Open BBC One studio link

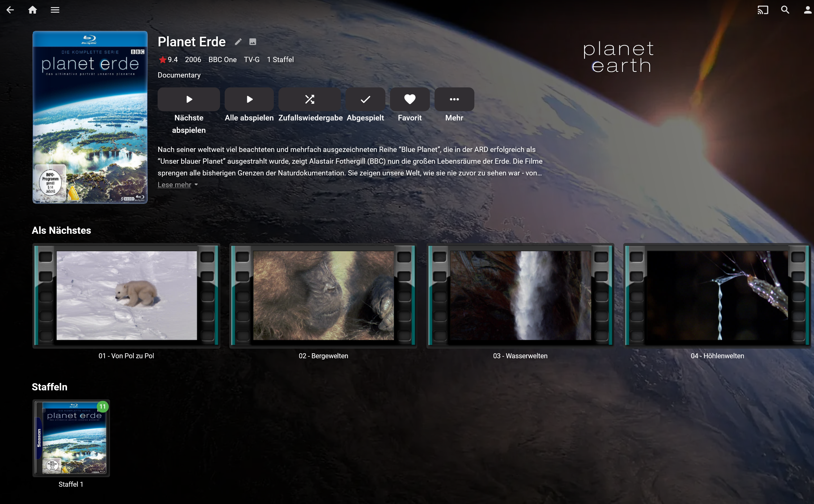pos(223,60)
